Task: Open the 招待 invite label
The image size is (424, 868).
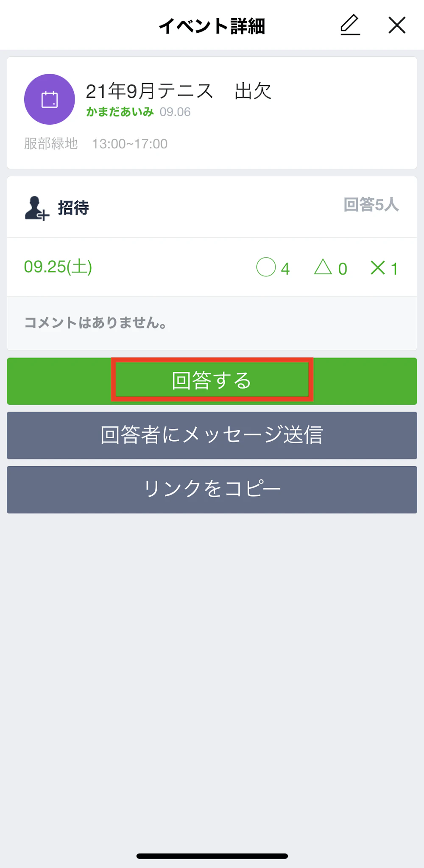Action: coord(73,208)
